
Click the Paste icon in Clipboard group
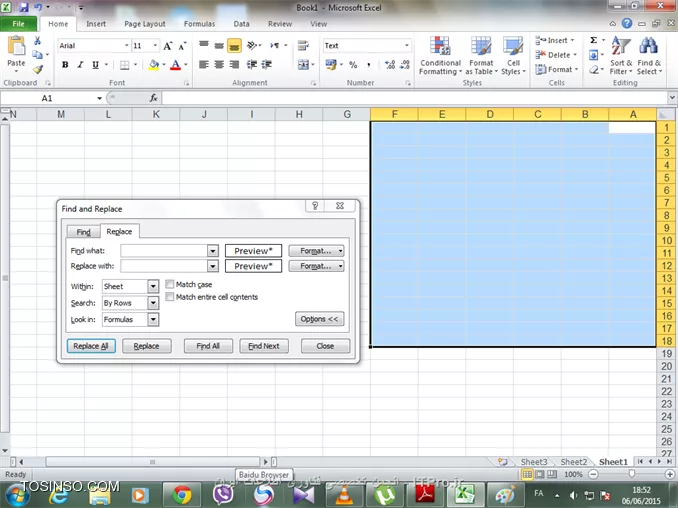click(16, 46)
